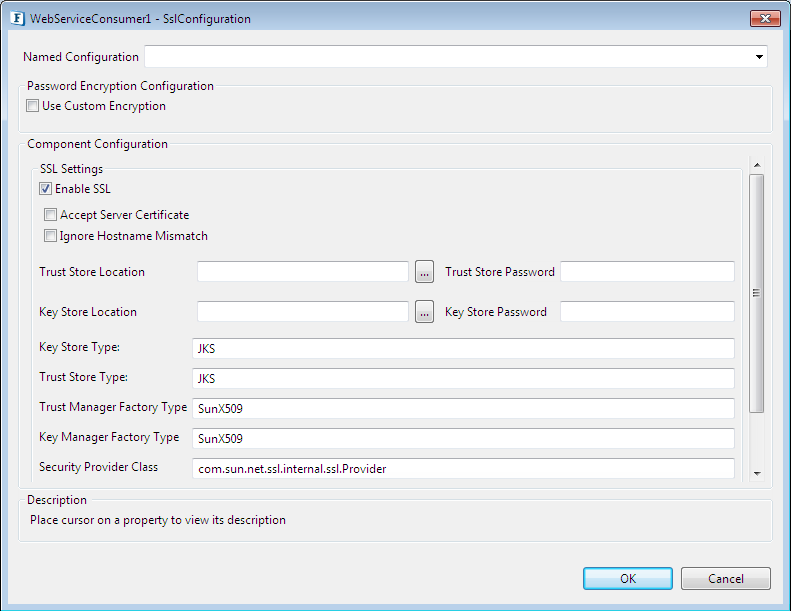Image resolution: width=791 pixels, height=611 pixels.
Task: Click the scrollbar up arrow
Action: (x=757, y=165)
